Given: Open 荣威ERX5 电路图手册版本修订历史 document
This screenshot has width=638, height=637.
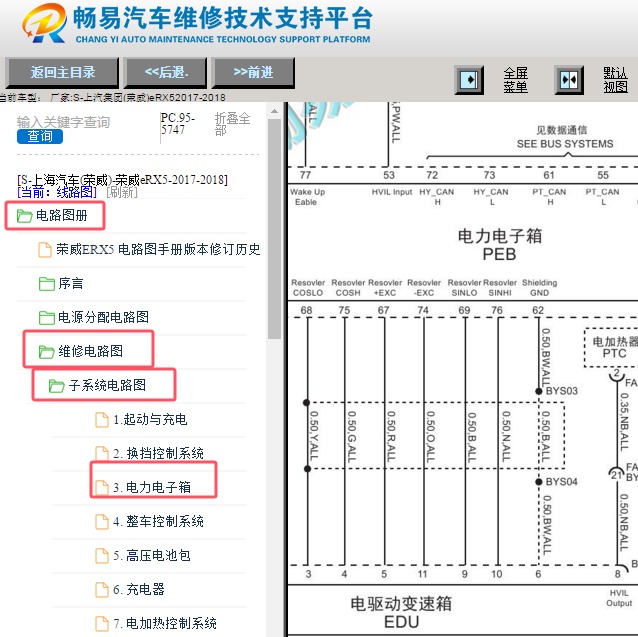Looking at the screenshot, I should coord(158,249).
